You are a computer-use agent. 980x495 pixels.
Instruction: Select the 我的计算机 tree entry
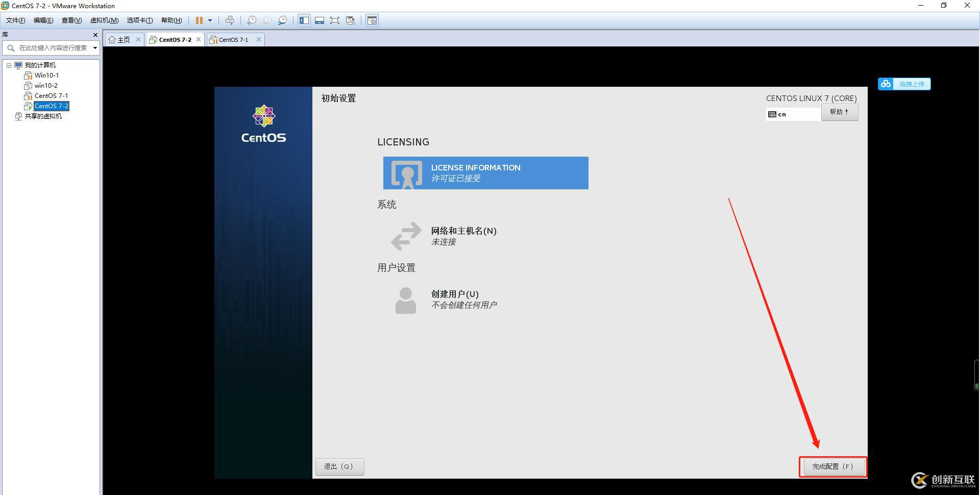point(40,65)
